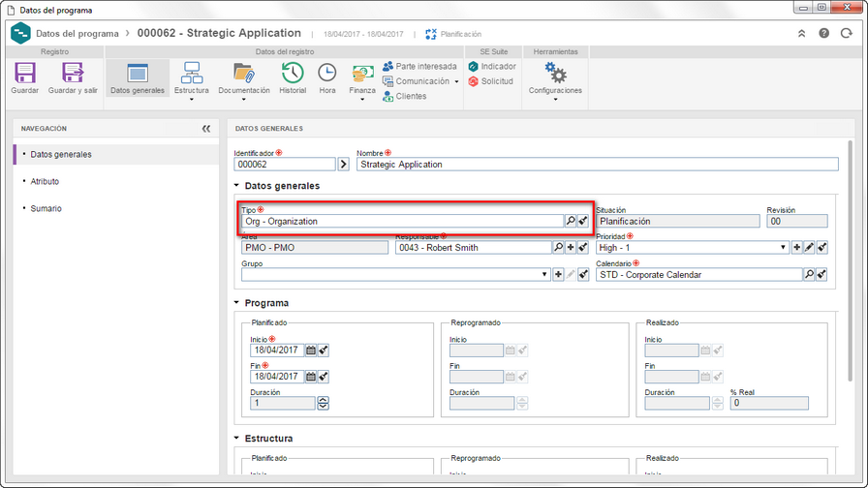Open the Hora clock tool
This screenshot has height=488, width=868.
click(327, 78)
